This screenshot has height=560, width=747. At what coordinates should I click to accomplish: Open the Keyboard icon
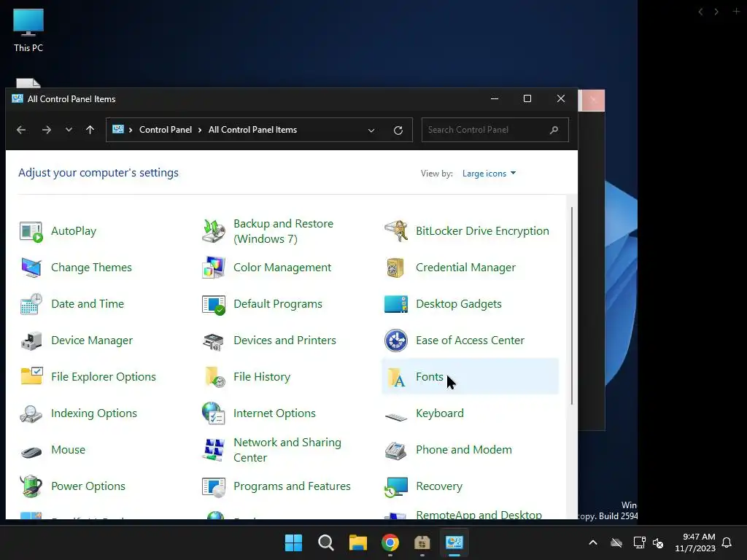point(396,416)
